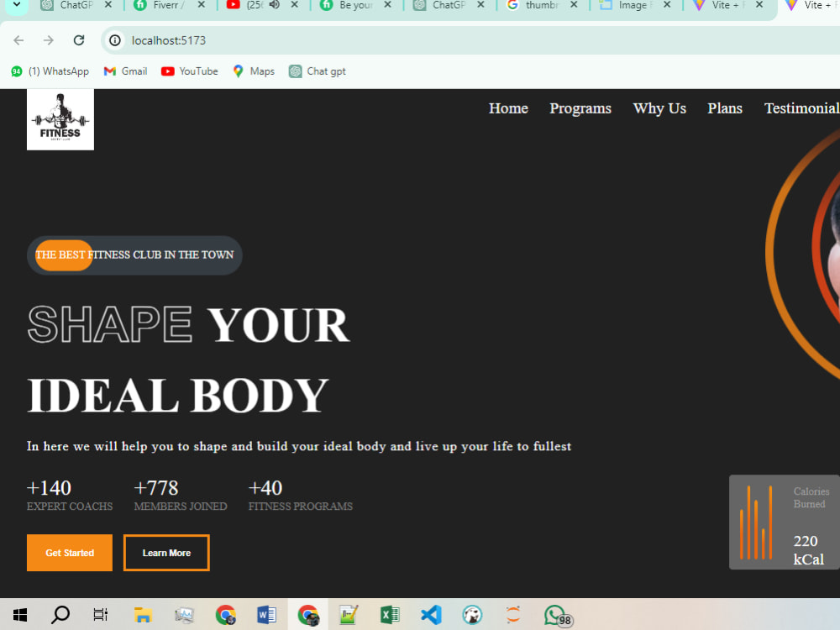Open the round panda-like app taskbar icon
The height and width of the screenshot is (630, 840).
click(472, 615)
